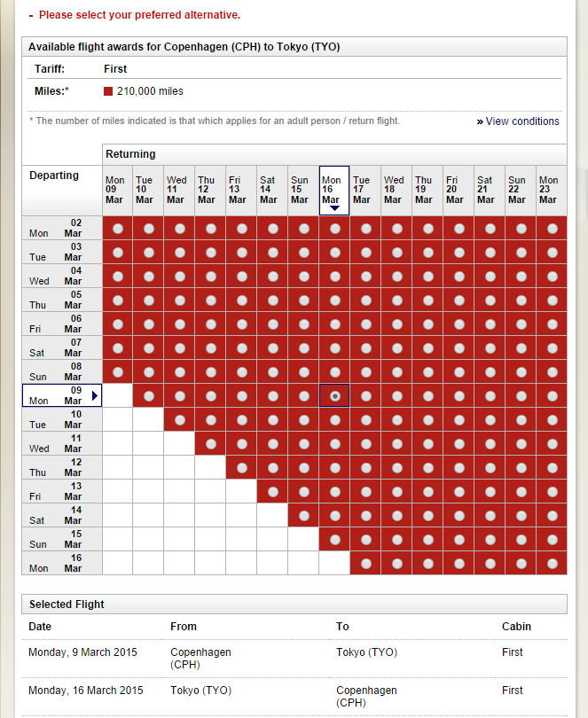The height and width of the screenshot is (718, 588).
Task: Click the Mon 23 Mar returning column header
Action: click(x=549, y=190)
